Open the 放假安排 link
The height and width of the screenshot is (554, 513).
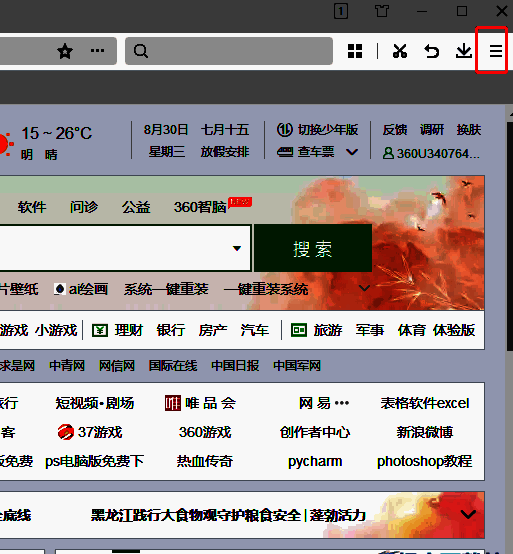225,152
